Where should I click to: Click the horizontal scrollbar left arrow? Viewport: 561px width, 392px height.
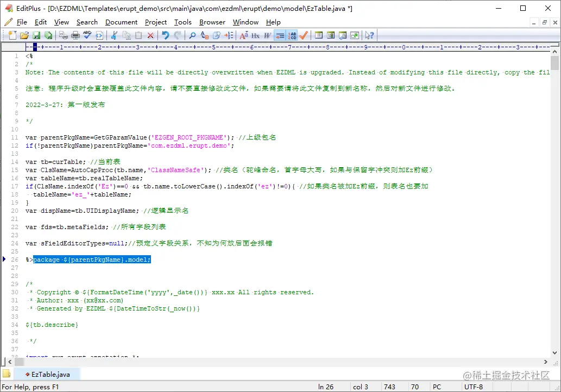pos(10,362)
